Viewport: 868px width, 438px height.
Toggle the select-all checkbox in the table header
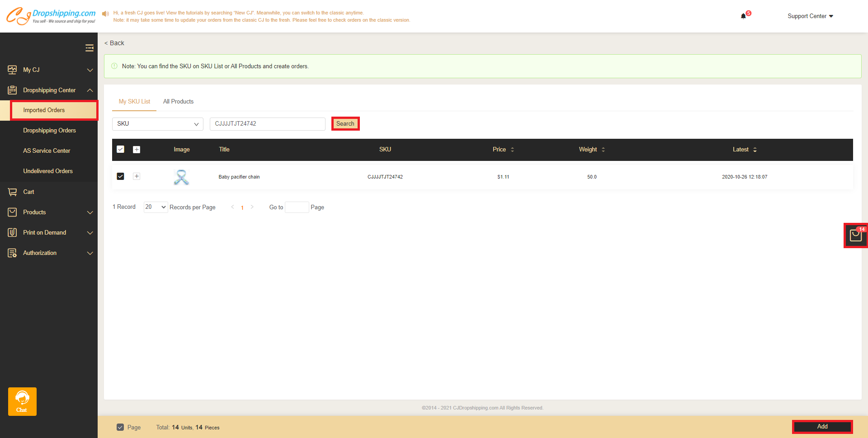point(120,149)
